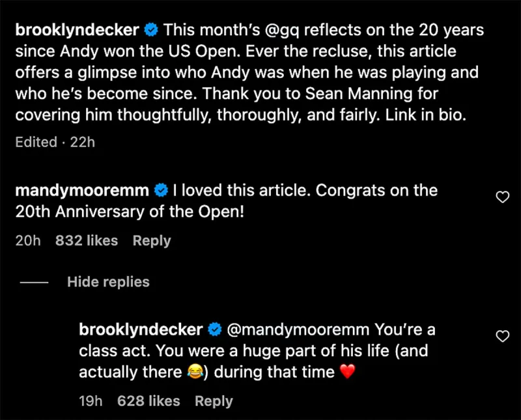Collapse replies under mandymooremm's comment

108,281
